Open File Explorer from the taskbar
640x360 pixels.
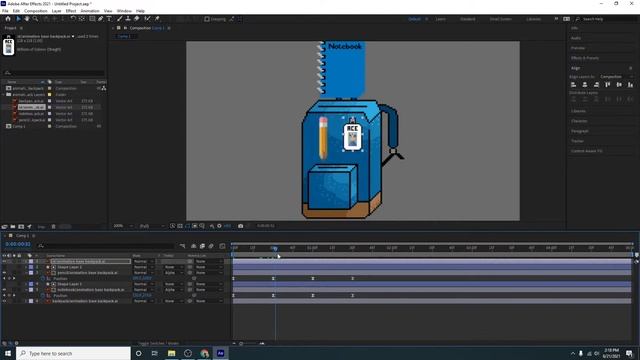tap(171, 353)
